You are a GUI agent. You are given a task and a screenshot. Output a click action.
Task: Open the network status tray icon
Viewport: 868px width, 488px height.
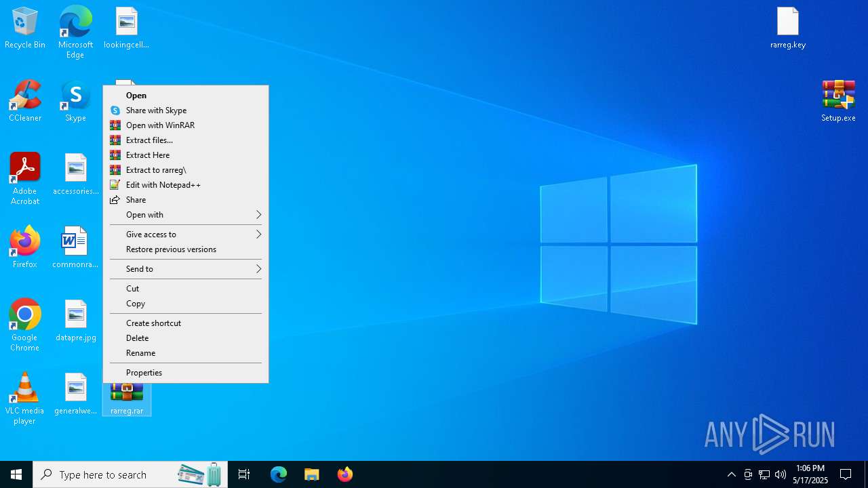coord(764,474)
